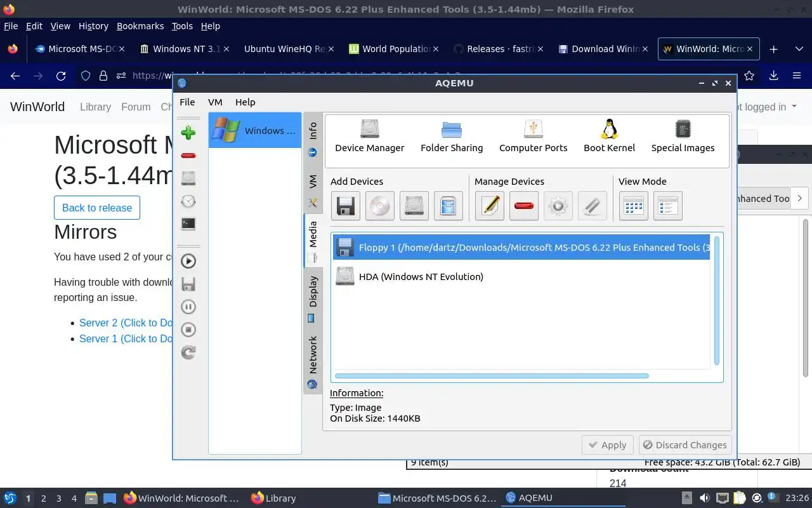
Task: Click Server 2 download link
Action: point(126,323)
